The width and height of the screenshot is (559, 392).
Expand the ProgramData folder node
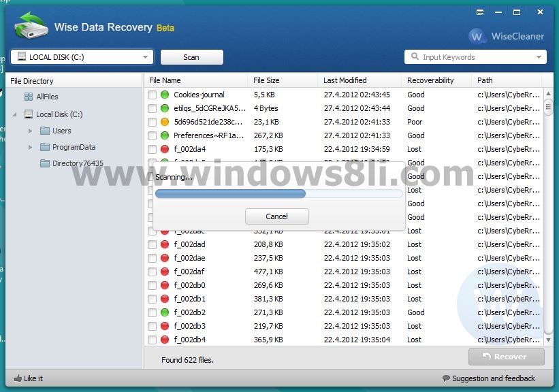pos(31,147)
